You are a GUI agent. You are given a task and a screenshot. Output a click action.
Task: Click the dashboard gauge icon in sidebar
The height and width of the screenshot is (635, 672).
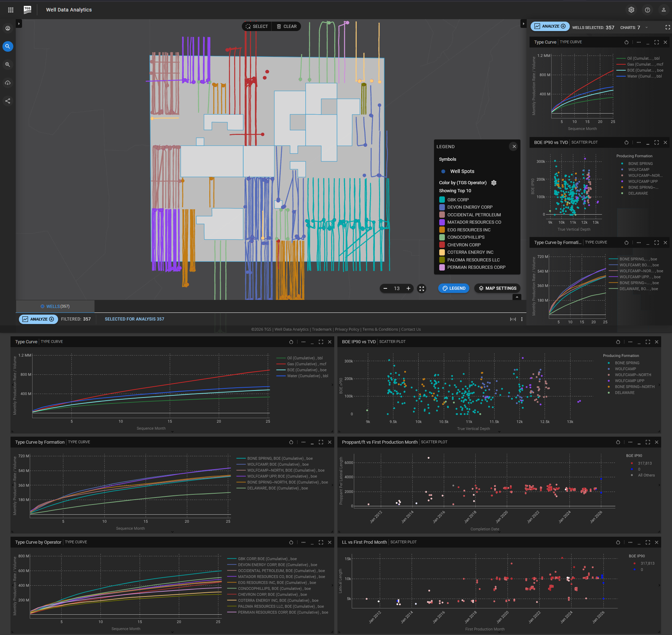8,28
